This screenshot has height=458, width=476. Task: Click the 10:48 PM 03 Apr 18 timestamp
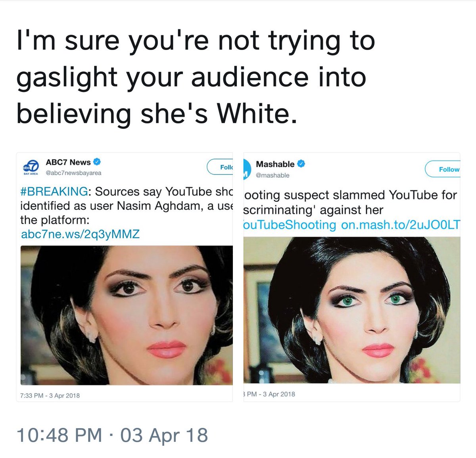(112, 435)
